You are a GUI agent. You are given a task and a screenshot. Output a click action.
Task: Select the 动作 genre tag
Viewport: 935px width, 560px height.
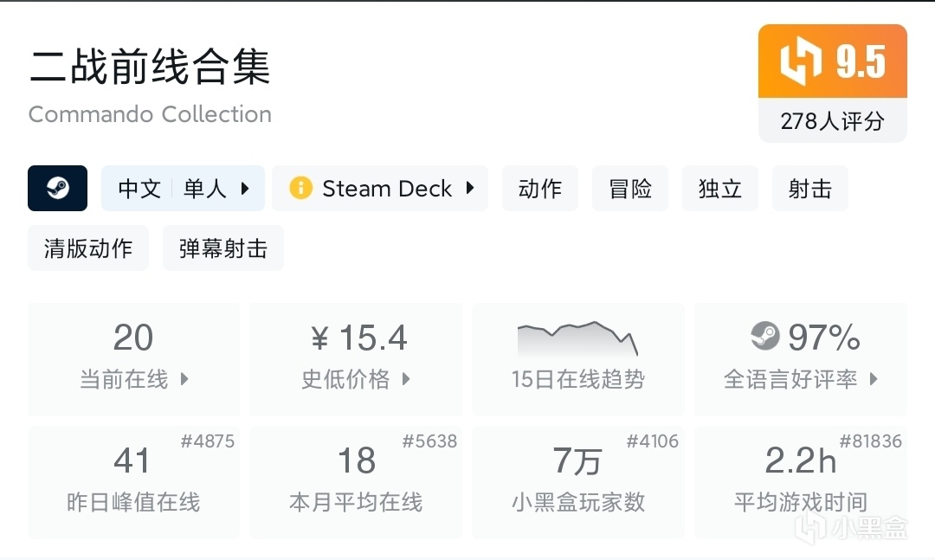tap(540, 189)
